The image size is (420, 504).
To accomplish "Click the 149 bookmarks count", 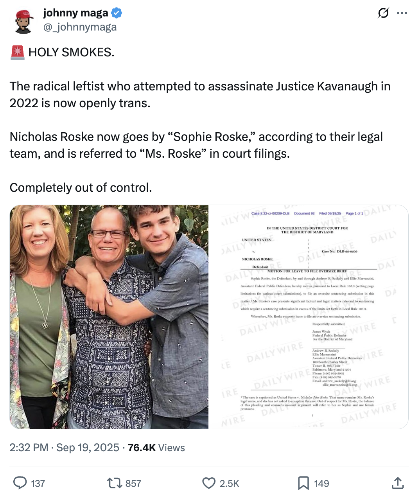I will pos(321,484).
